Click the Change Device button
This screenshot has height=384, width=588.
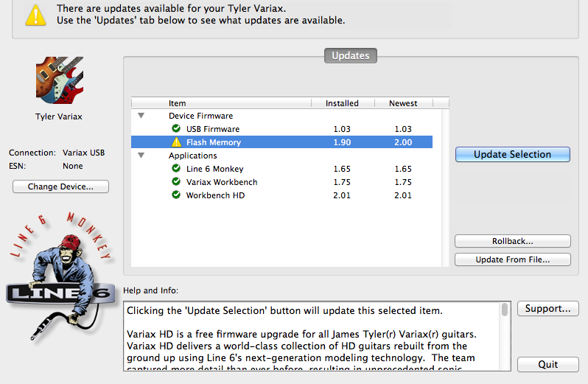[x=60, y=186]
